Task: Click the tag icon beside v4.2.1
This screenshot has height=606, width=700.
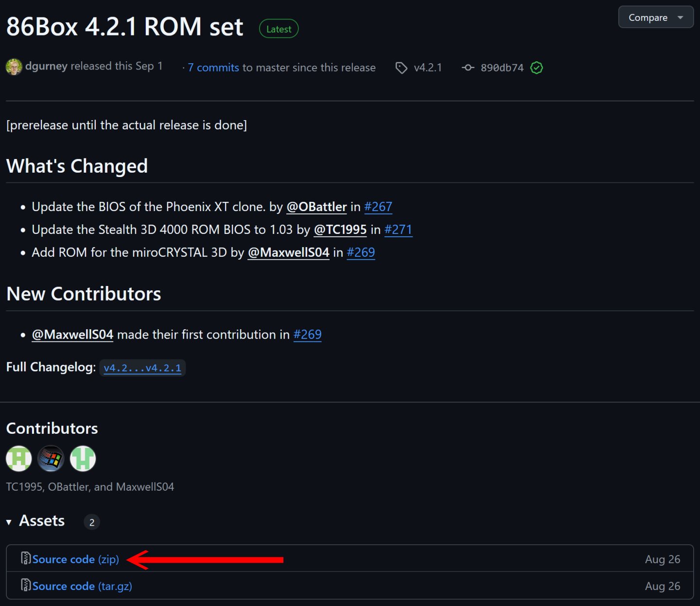Action: click(x=401, y=68)
